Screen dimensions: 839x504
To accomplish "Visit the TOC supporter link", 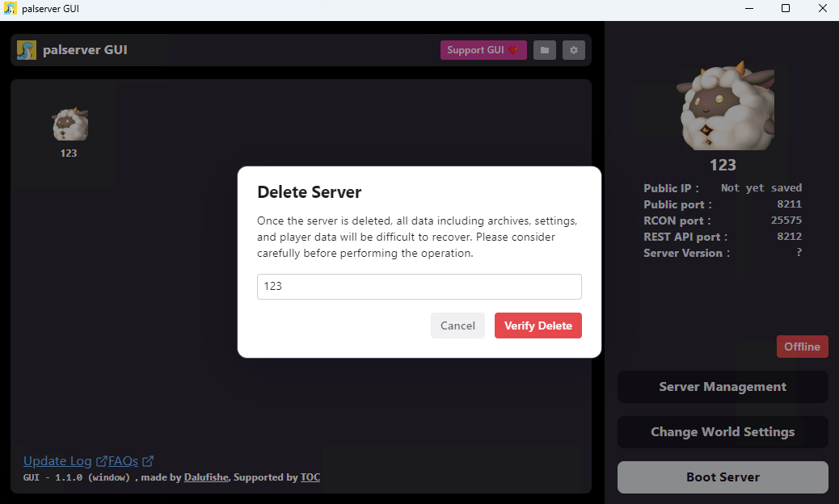I will coord(310,477).
